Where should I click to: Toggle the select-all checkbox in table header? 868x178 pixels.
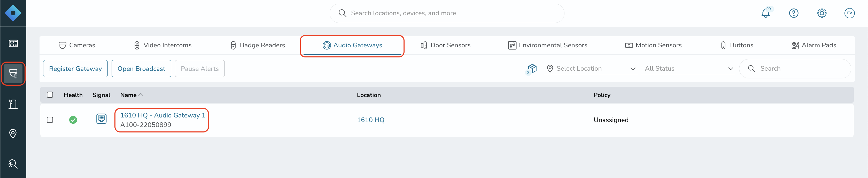point(50,95)
